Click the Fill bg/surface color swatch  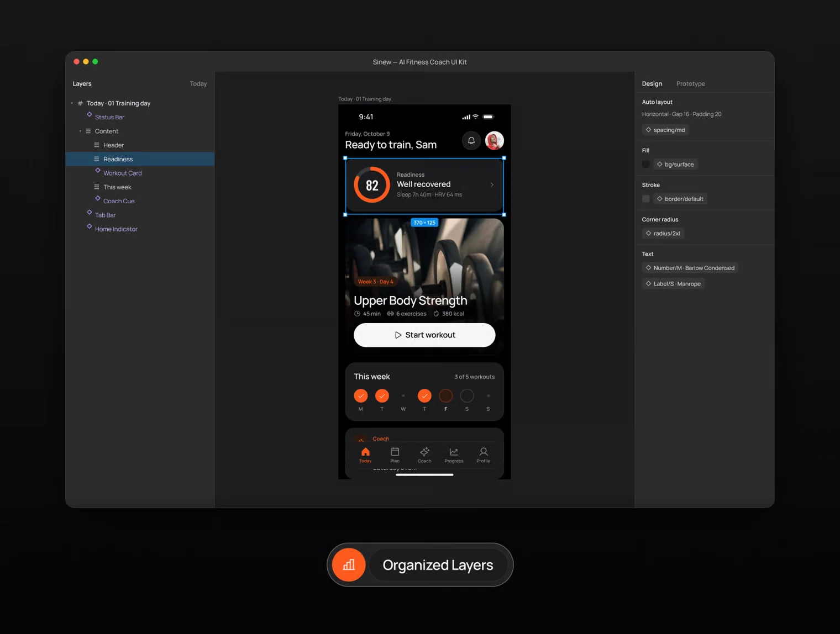point(645,165)
